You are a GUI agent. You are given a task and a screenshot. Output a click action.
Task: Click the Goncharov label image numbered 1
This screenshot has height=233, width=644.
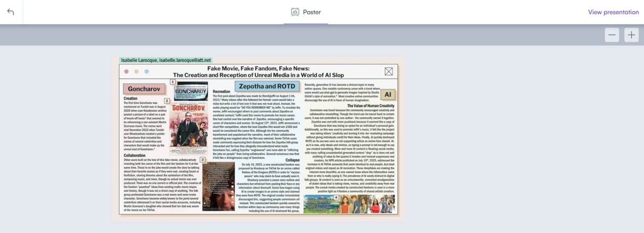tap(191, 91)
